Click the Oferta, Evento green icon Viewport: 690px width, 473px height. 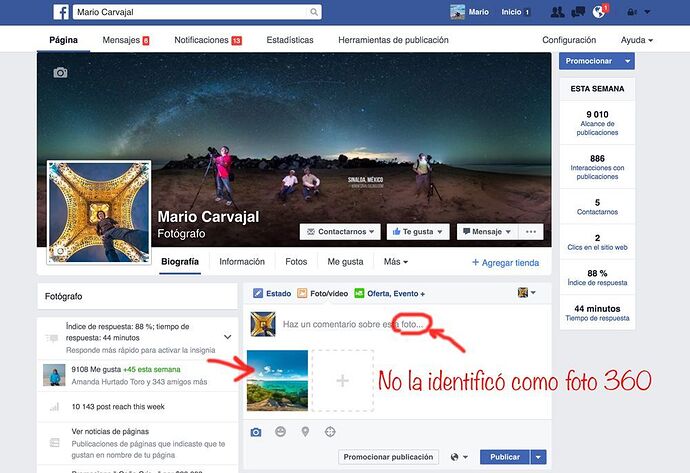tap(359, 293)
